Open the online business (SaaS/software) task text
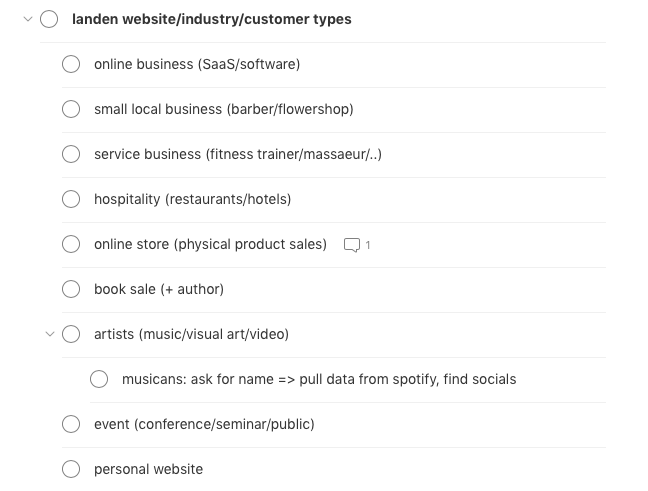The image size is (648, 491). [x=197, y=64]
